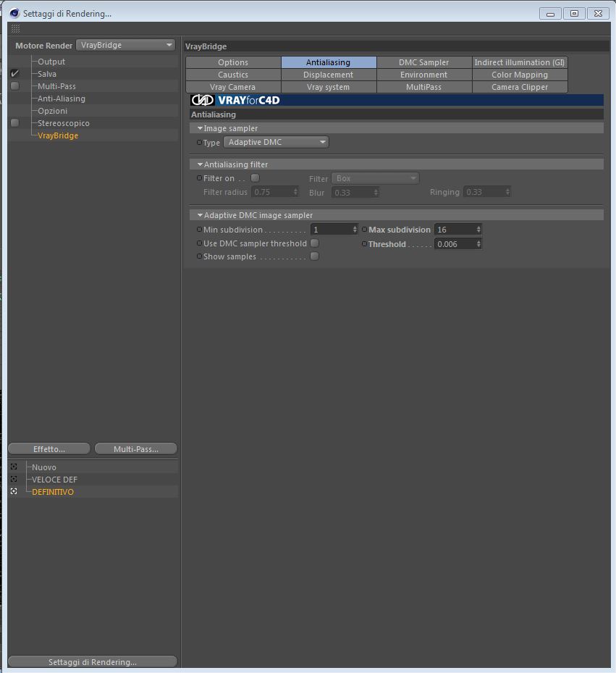The width and height of the screenshot is (616, 673).
Task: Click the keyframe dot beside Show samples
Action: point(199,256)
